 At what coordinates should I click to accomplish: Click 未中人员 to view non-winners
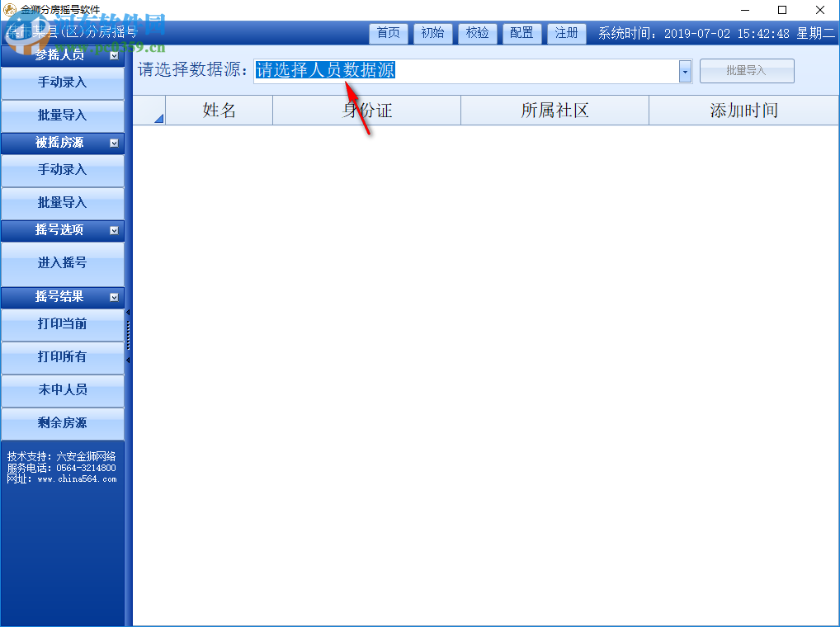(62, 390)
